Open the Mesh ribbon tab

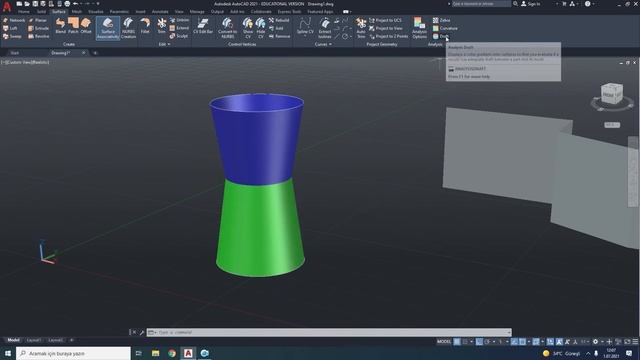pyautogui.click(x=76, y=11)
